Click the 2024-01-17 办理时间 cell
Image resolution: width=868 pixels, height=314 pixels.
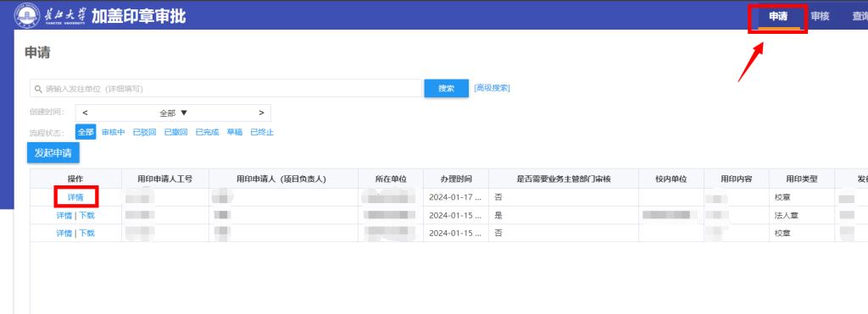click(x=456, y=197)
